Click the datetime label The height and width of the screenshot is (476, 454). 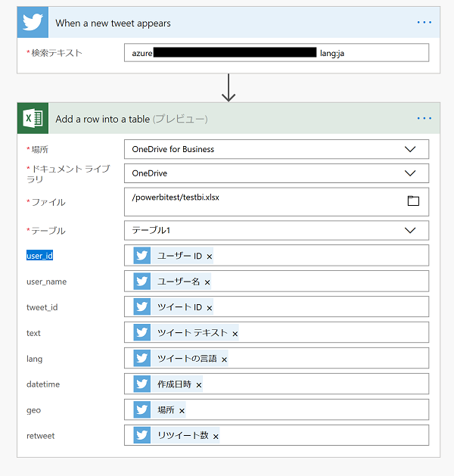[x=43, y=384]
